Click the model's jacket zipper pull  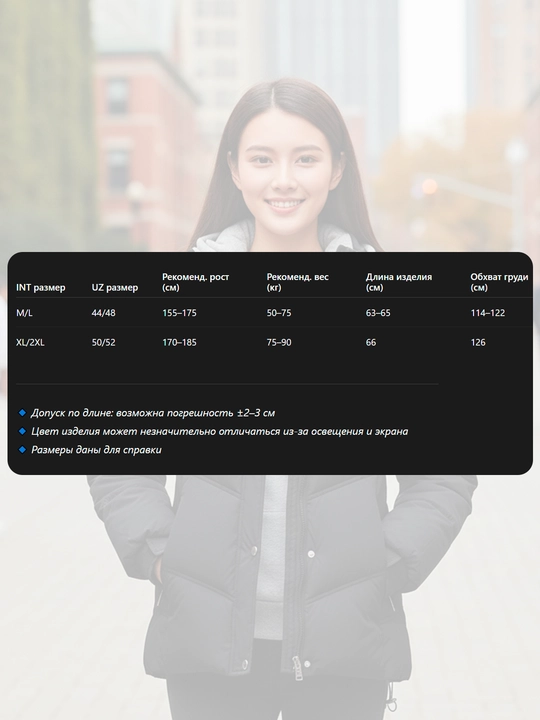[x=297, y=667]
